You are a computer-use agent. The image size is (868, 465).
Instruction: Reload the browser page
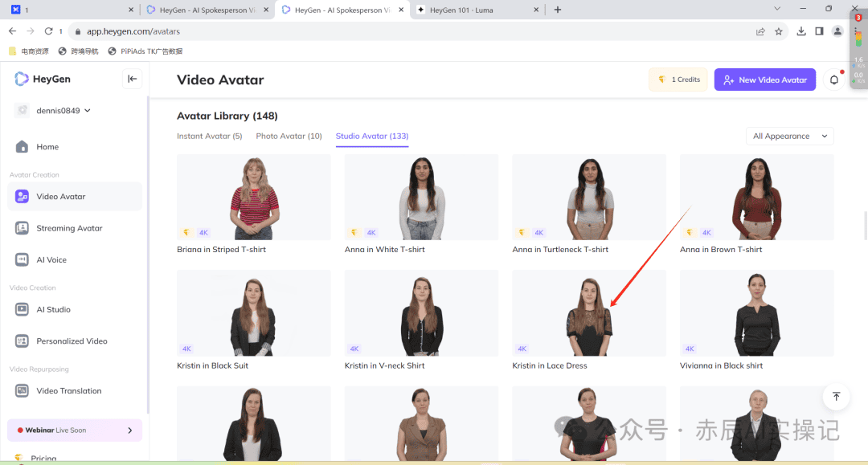click(48, 31)
